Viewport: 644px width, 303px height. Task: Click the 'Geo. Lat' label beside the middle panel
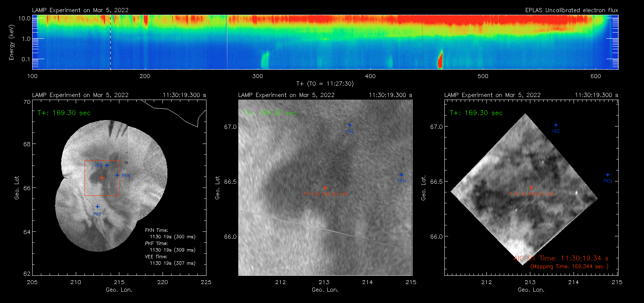[x=217, y=187]
